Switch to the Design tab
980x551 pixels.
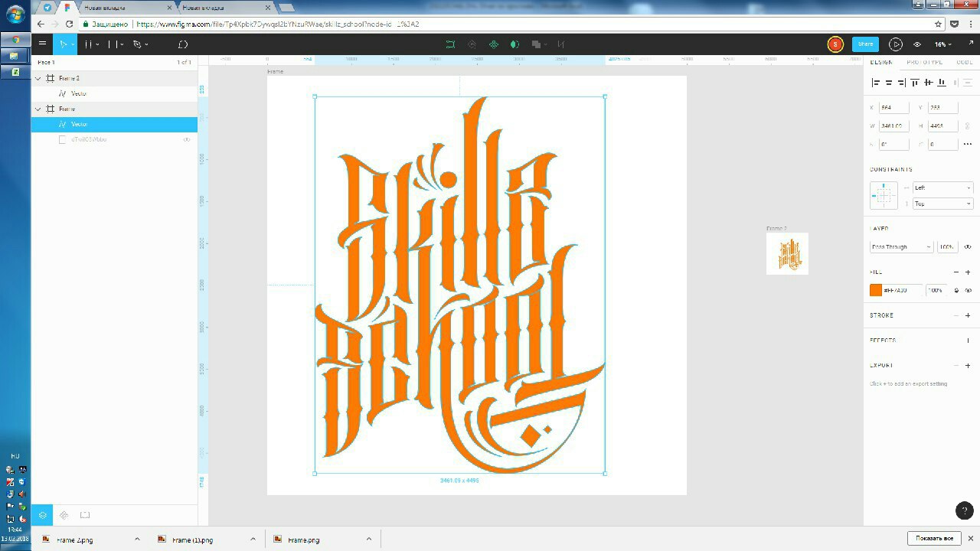(882, 62)
